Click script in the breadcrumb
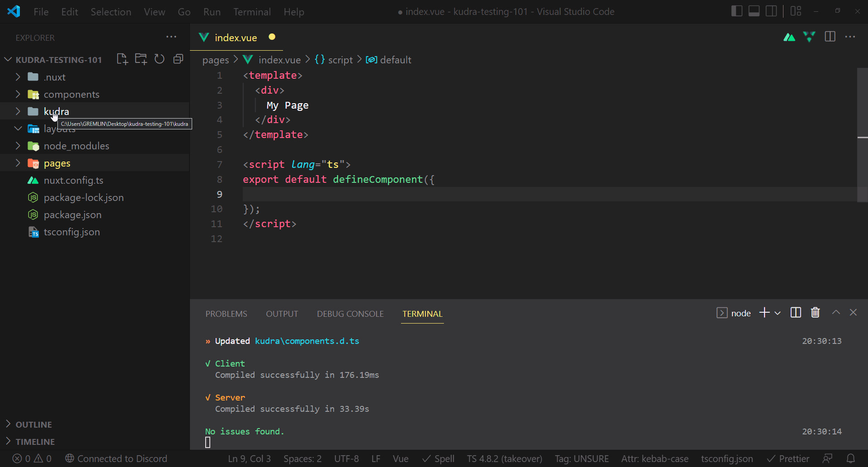868x467 pixels. [x=340, y=60]
